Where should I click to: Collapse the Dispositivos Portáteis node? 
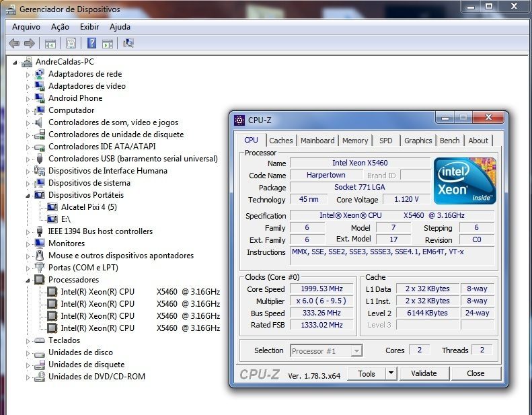28,196
